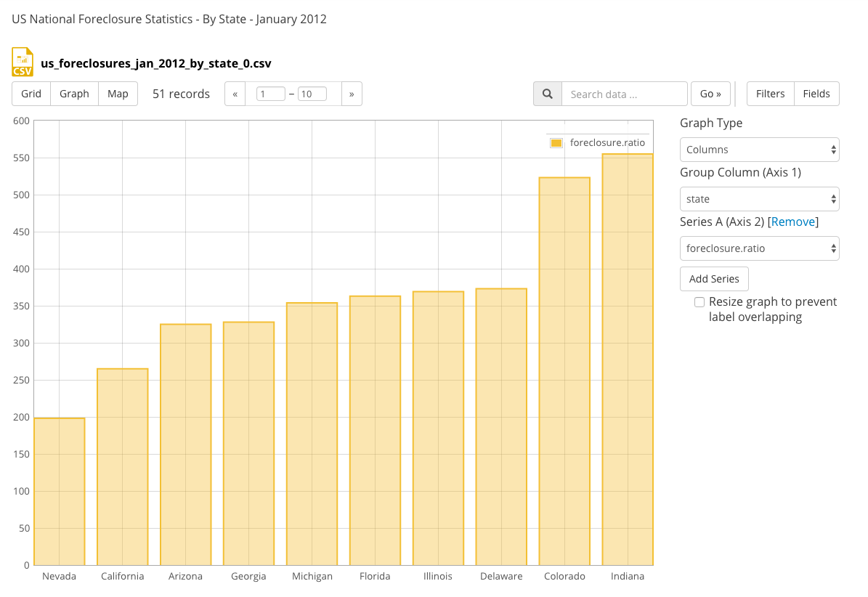Click the magnifying glass search icon
Screen dimensions: 868x597
548,94
